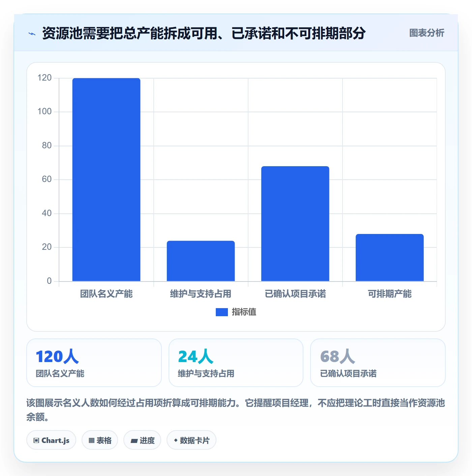This screenshot has height=476, width=472.
Task: Select the 68人 已确认项目承诺 stat card
Action: point(378,363)
